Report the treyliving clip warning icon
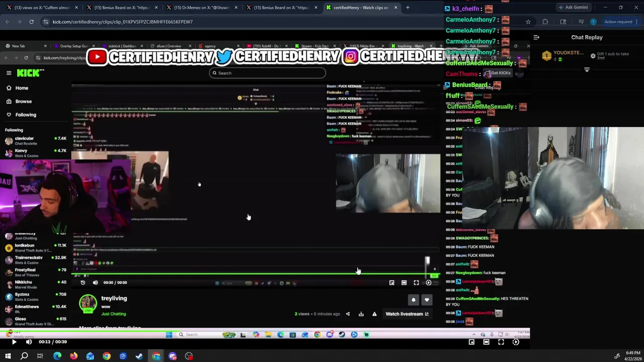The height and width of the screenshot is (362, 644). click(x=374, y=314)
